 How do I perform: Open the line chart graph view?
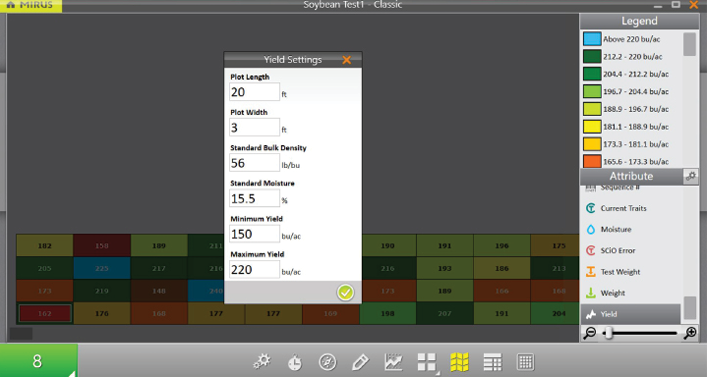coord(393,362)
